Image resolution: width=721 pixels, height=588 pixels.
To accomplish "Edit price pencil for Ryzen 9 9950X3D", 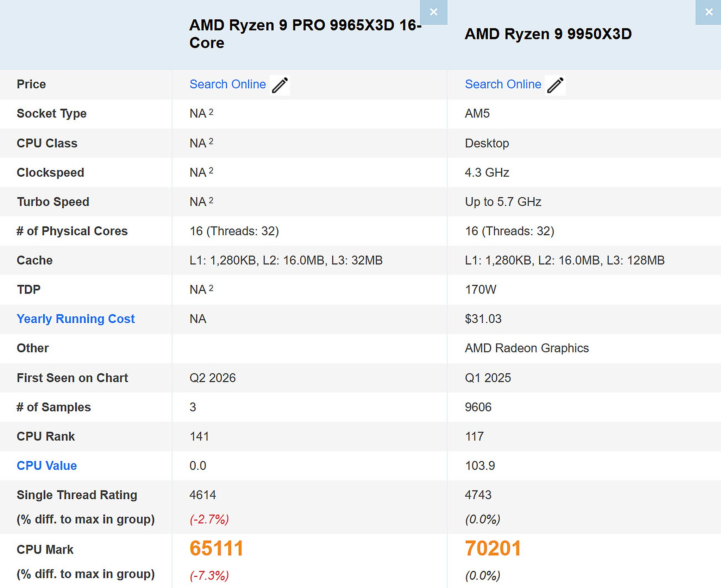I will click(x=555, y=85).
